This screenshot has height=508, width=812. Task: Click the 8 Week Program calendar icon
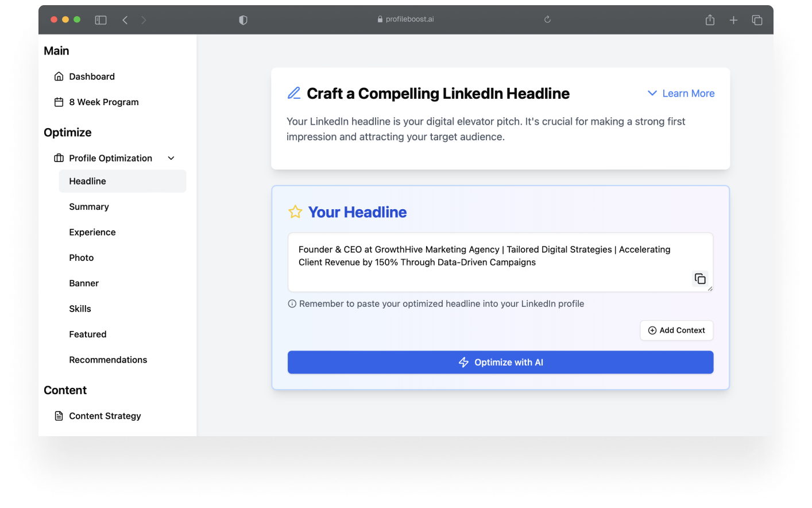coord(59,102)
